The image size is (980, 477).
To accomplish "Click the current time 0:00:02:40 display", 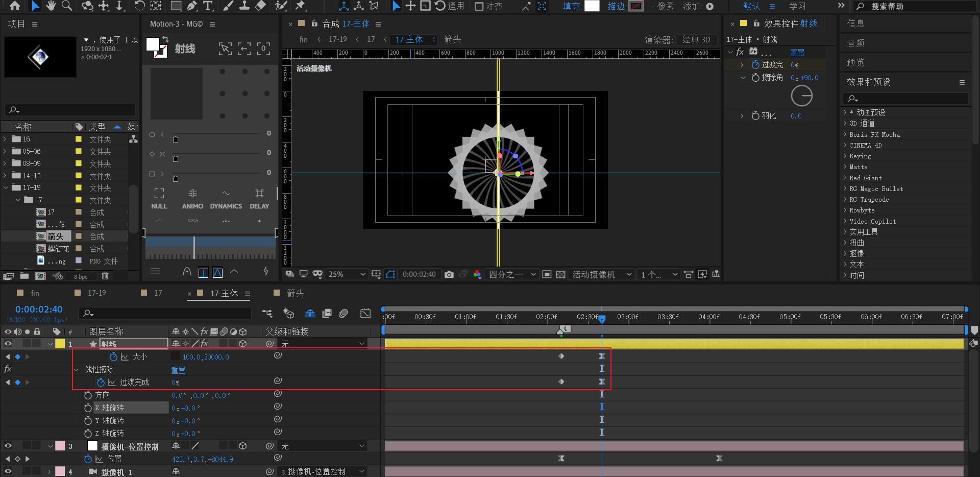I will tap(39, 309).
